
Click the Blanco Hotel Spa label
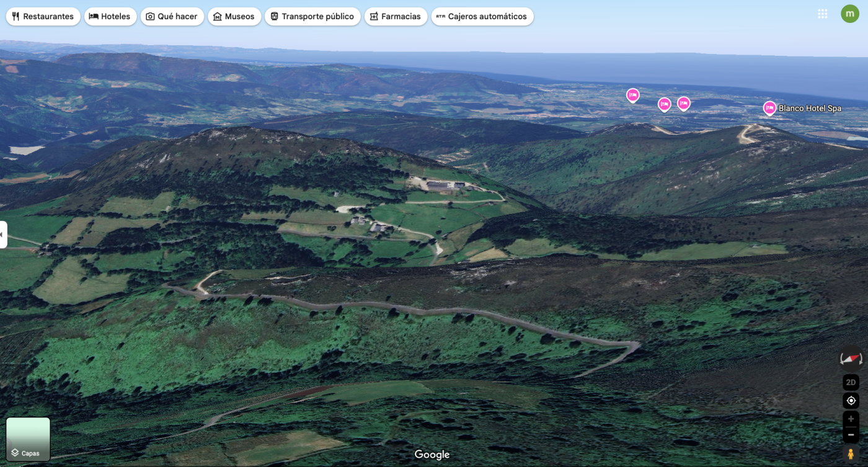pos(810,109)
